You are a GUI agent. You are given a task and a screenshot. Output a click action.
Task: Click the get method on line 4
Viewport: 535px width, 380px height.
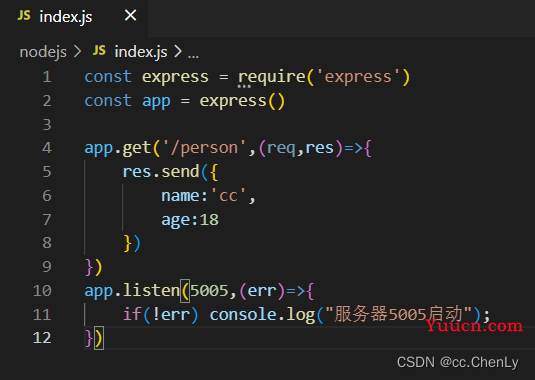(x=137, y=149)
